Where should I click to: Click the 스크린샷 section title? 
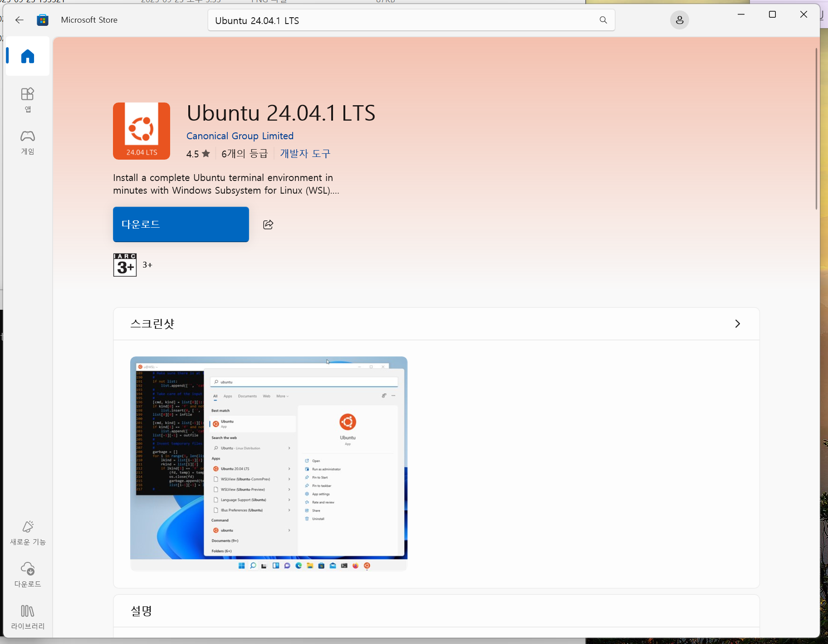152,324
